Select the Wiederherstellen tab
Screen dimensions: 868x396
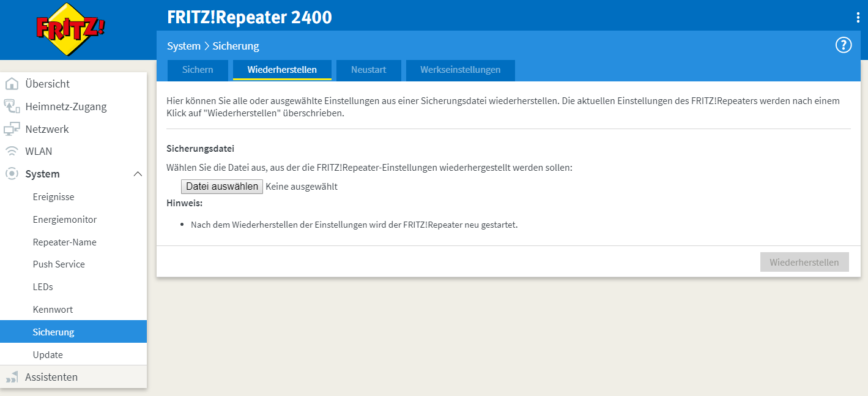click(x=282, y=70)
